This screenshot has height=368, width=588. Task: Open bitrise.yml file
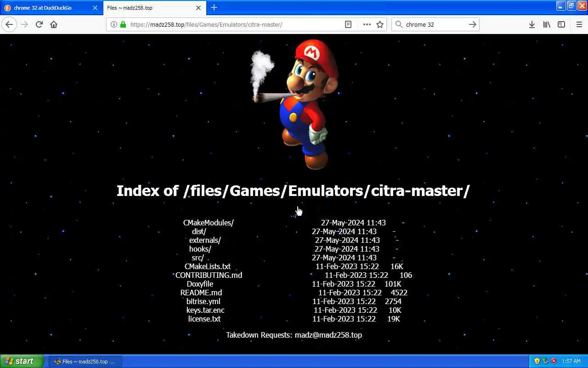[x=204, y=301]
